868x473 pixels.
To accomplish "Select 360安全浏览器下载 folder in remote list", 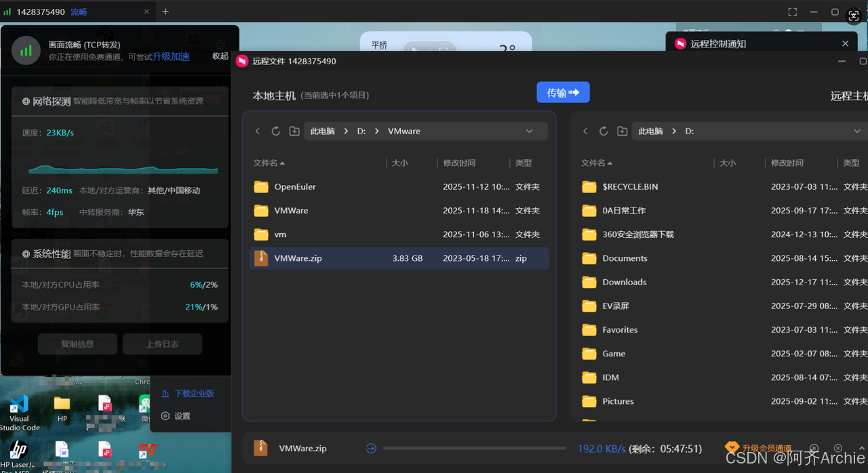I will [x=722, y=234].
